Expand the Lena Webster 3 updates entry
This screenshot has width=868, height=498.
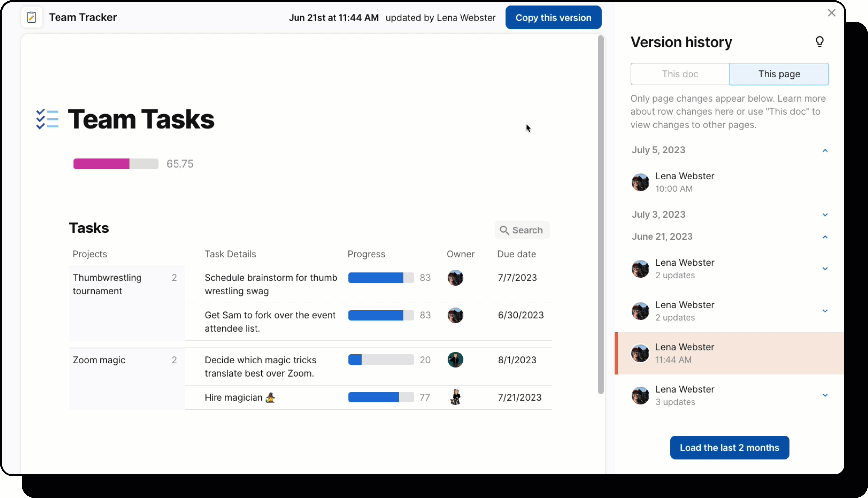click(825, 395)
